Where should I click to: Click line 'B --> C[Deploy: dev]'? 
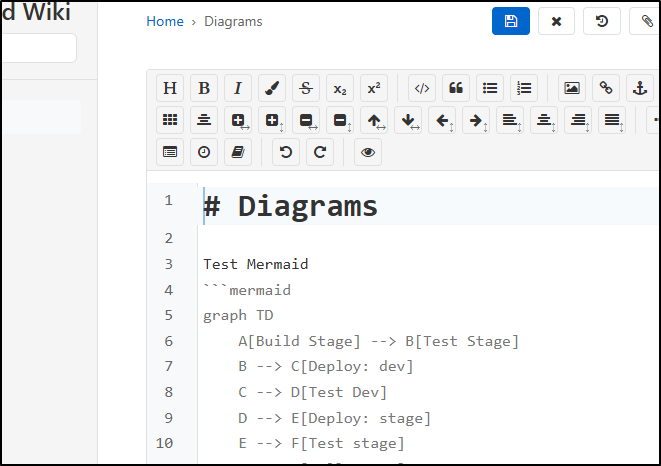(325, 366)
